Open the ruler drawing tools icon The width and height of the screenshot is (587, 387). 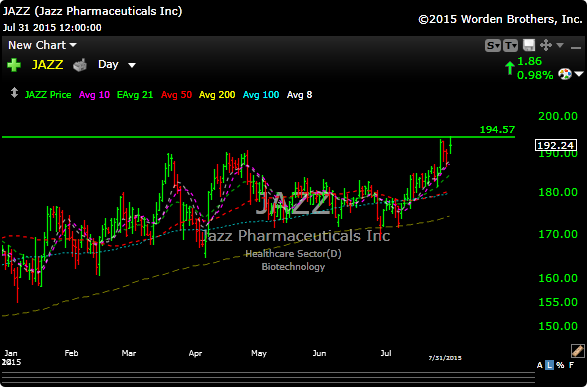[578, 351]
